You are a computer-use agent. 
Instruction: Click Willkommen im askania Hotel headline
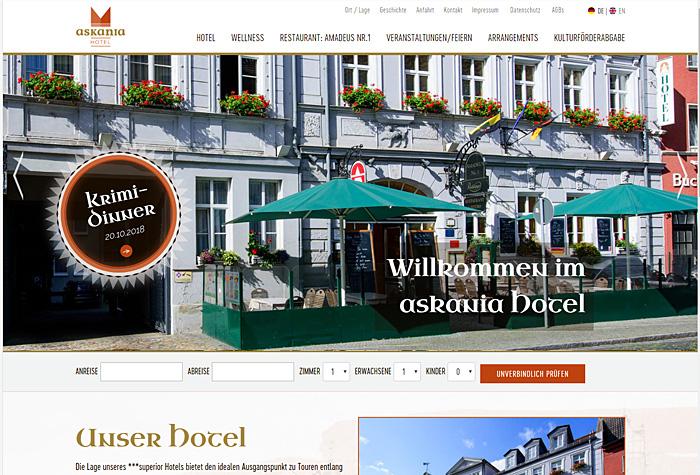click(486, 286)
